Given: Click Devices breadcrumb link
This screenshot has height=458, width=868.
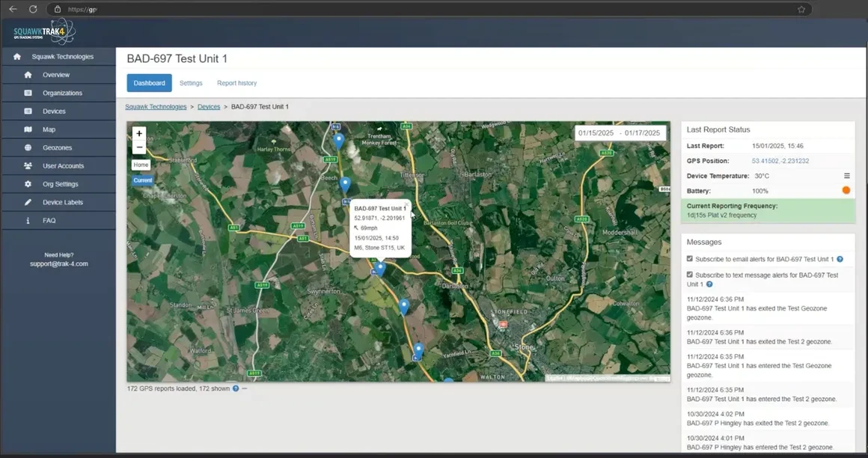Looking at the screenshot, I should point(209,107).
